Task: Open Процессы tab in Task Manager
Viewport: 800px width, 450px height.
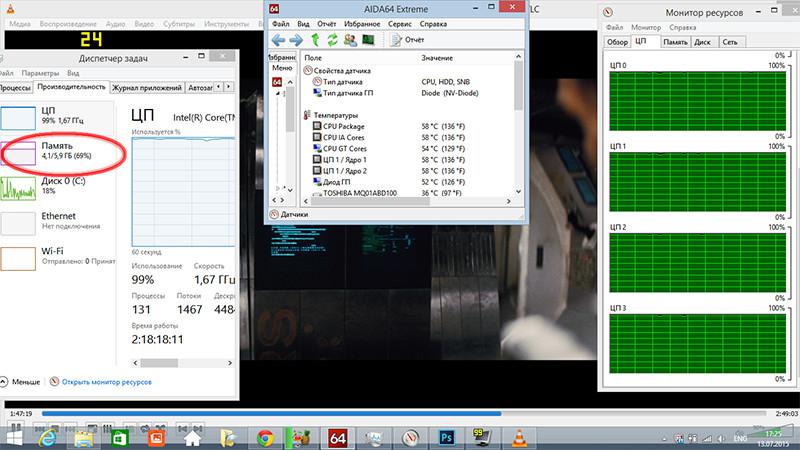Action: 15,88
